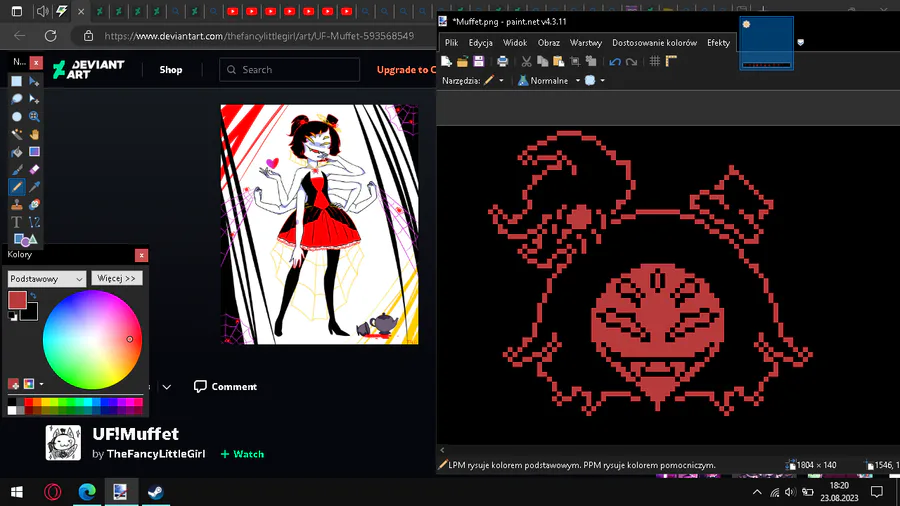The image size is (900, 506).
Task: Select the Recolor tool
Action: pyautogui.click(x=34, y=204)
